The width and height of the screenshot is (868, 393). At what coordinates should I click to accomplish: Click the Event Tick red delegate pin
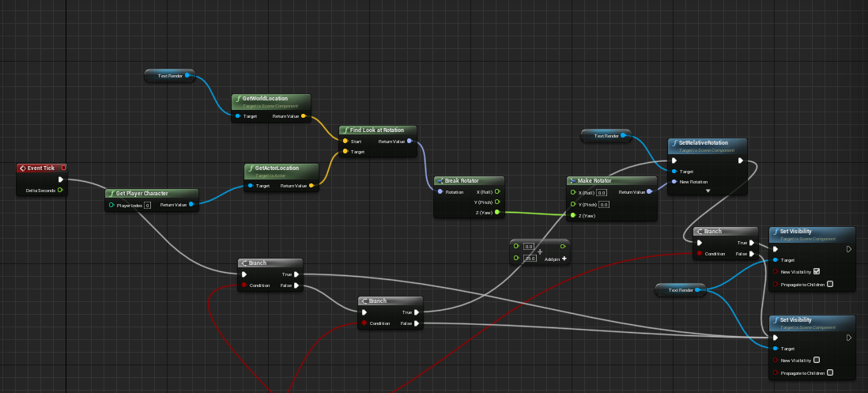click(63, 168)
